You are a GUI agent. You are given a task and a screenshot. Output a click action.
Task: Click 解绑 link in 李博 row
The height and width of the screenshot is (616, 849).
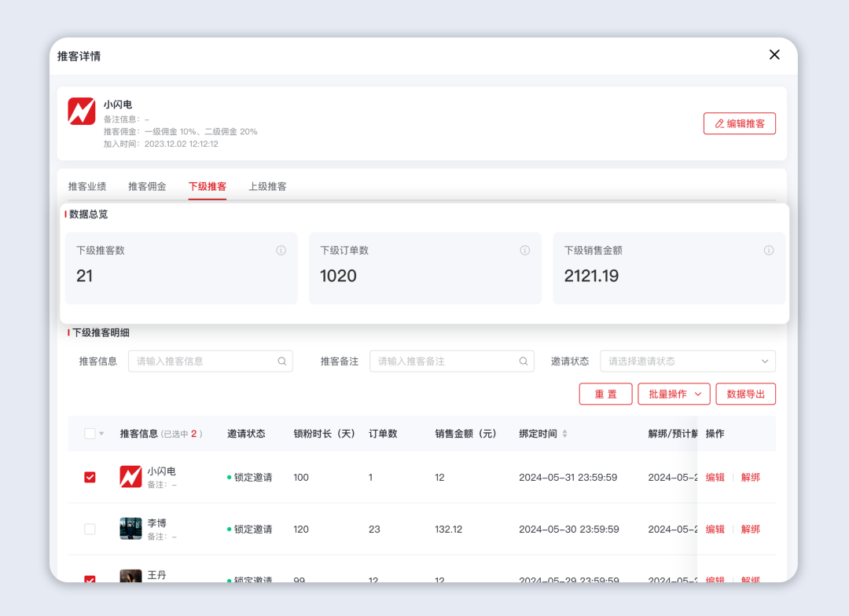coord(750,529)
